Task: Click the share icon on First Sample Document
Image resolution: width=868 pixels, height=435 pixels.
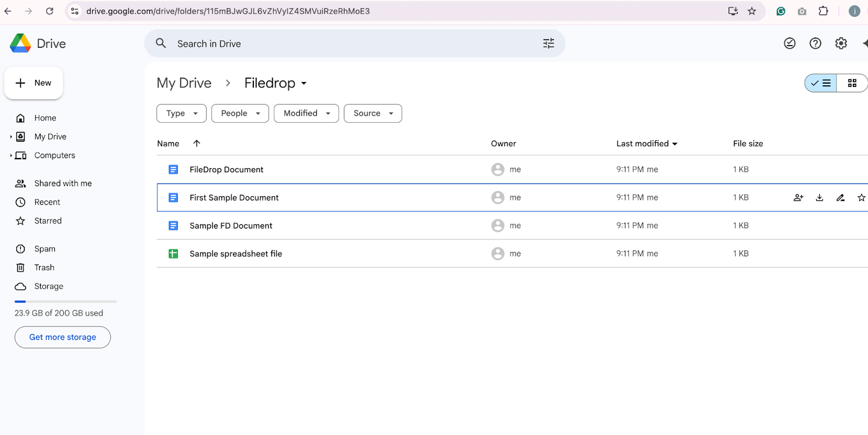Action: pos(798,198)
